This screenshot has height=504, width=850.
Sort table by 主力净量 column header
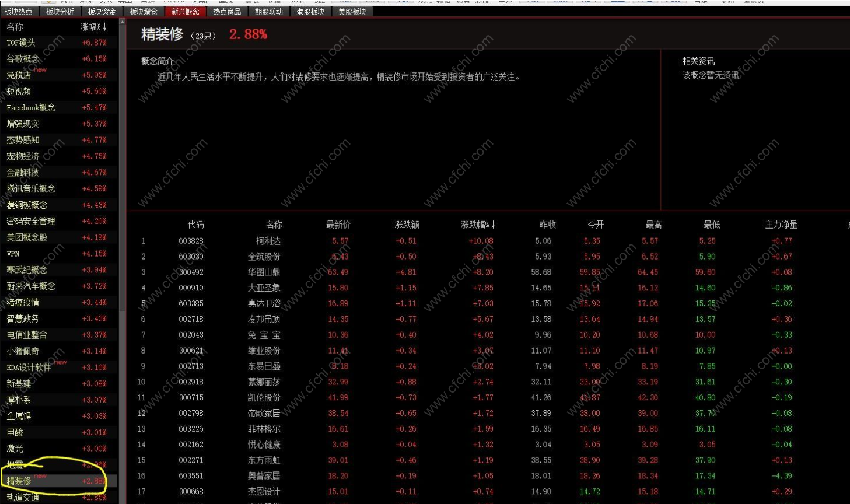tap(781, 225)
